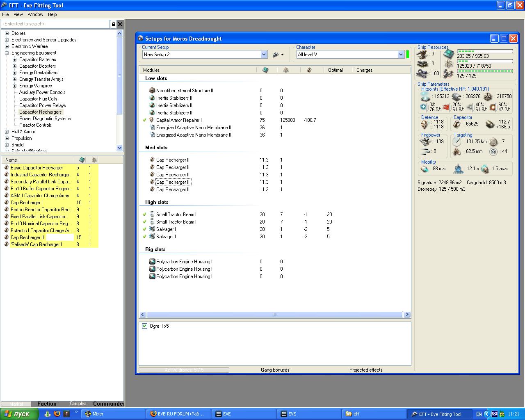Click the Gang bonuses button

[x=275, y=370]
